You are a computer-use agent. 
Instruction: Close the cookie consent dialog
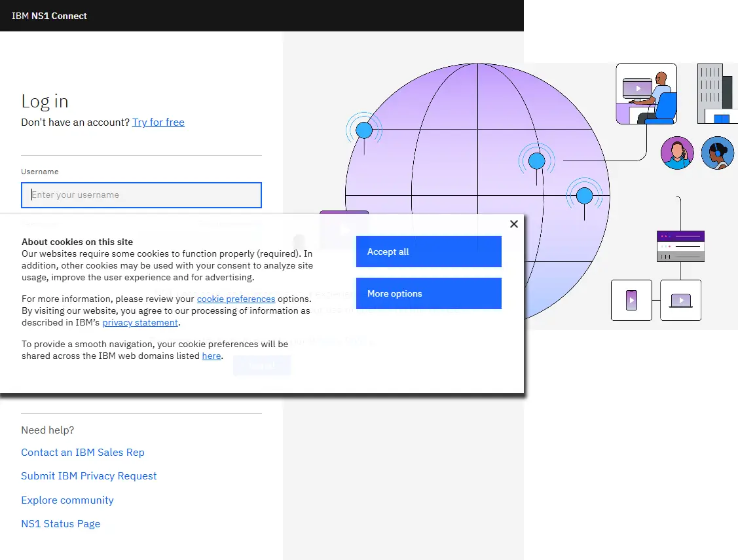tap(514, 224)
